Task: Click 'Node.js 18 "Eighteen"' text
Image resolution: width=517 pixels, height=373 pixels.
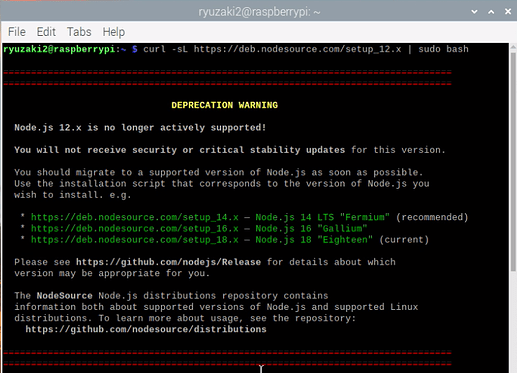Action: (314, 240)
